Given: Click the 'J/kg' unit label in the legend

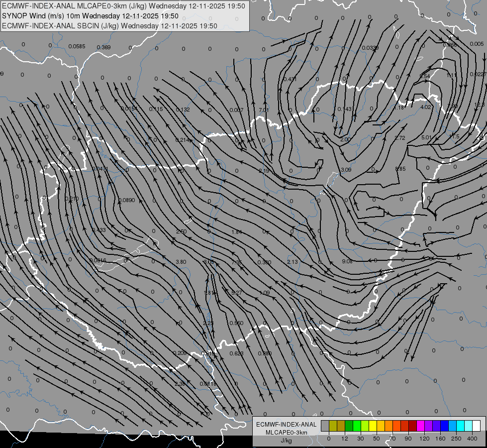Looking at the screenshot, I should point(286,441).
